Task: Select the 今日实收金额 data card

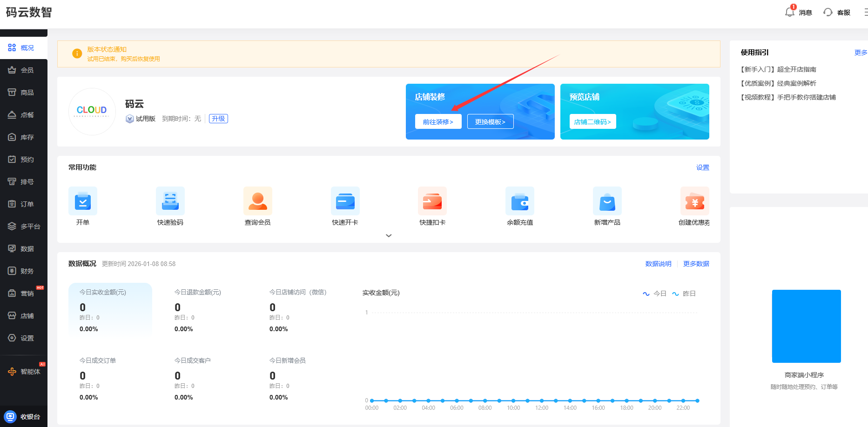Action: pyautogui.click(x=110, y=309)
